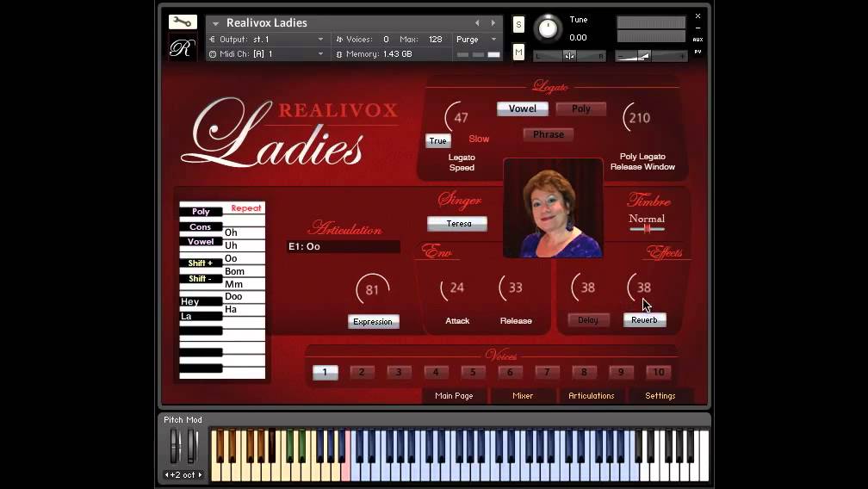This screenshot has height=489, width=868.
Task: Click the Attack knob showing 24
Action: click(x=456, y=288)
